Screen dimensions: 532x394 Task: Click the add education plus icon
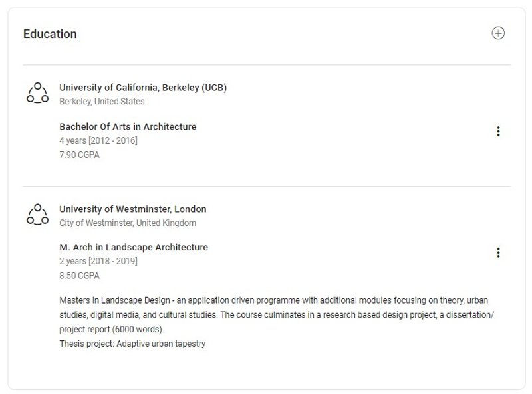pos(498,33)
